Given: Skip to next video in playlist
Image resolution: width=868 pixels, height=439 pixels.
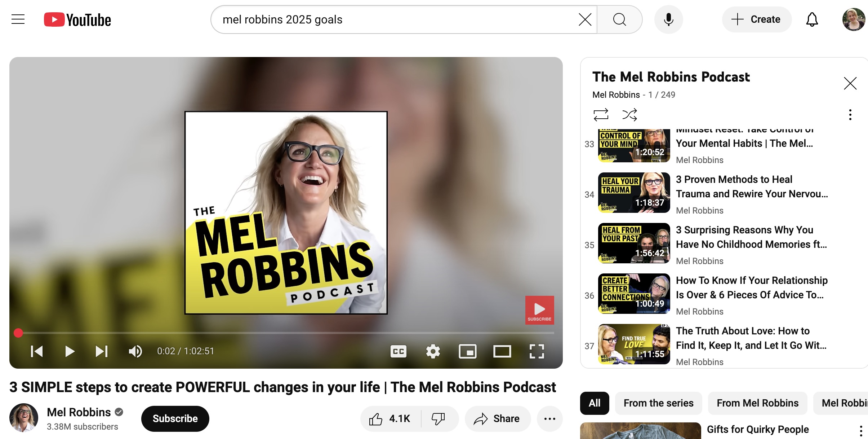Looking at the screenshot, I should click(x=102, y=351).
